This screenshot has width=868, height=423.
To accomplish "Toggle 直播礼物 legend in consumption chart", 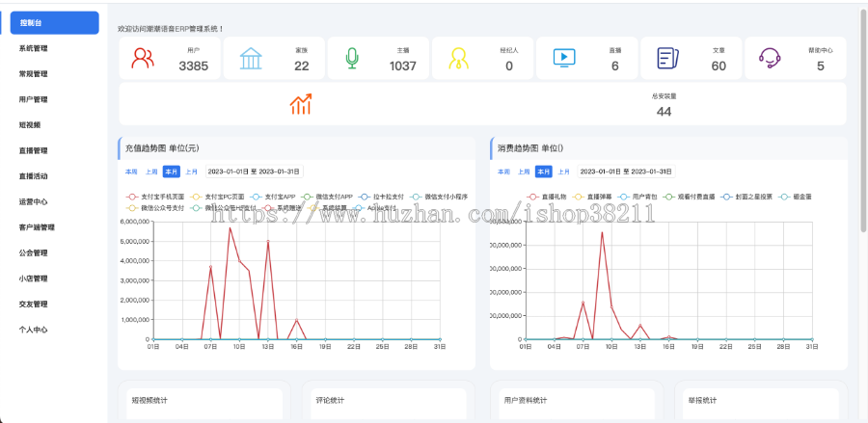I will [x=547, y=197].
